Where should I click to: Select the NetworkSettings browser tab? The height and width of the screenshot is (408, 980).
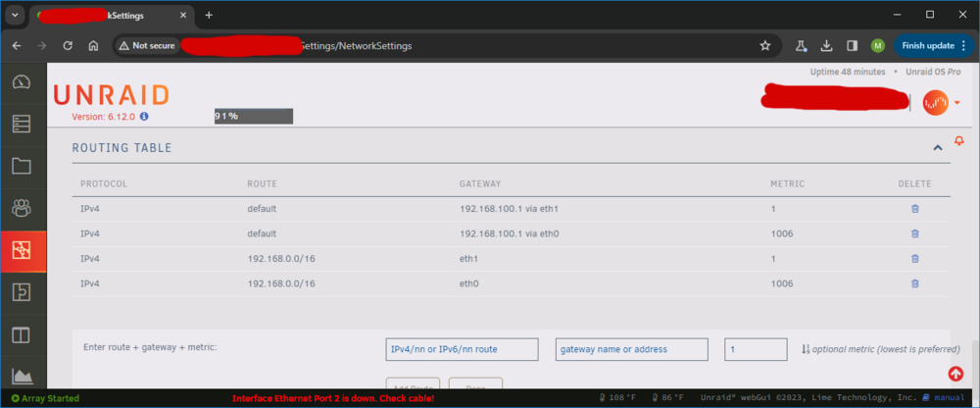point(112,15)
